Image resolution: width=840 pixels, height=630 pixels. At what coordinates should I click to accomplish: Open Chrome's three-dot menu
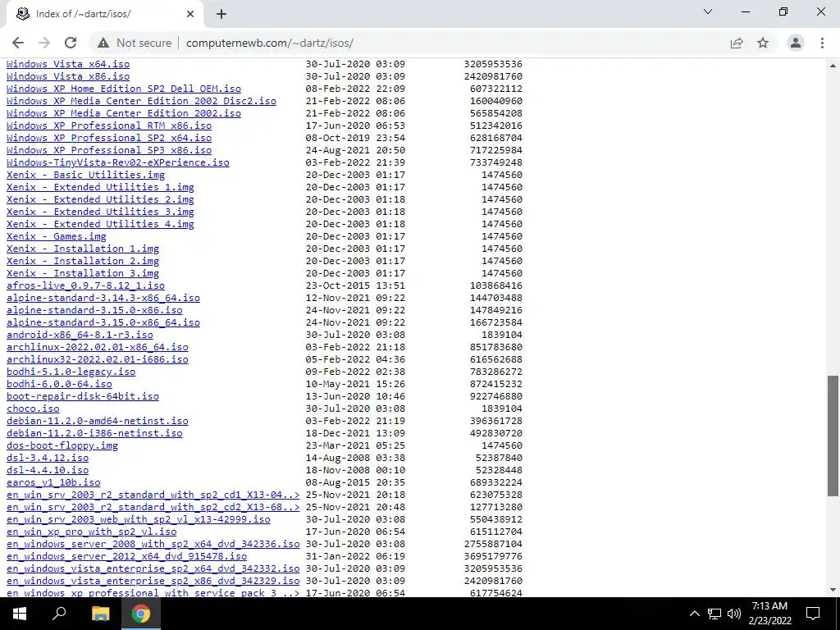tap(822, 43)
